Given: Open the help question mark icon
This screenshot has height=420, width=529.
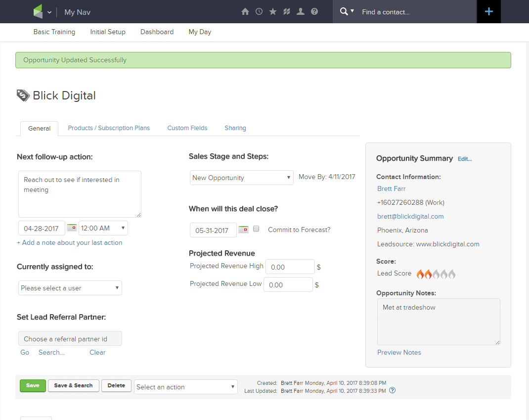Looking at the screenshot, I should [314, 12].
